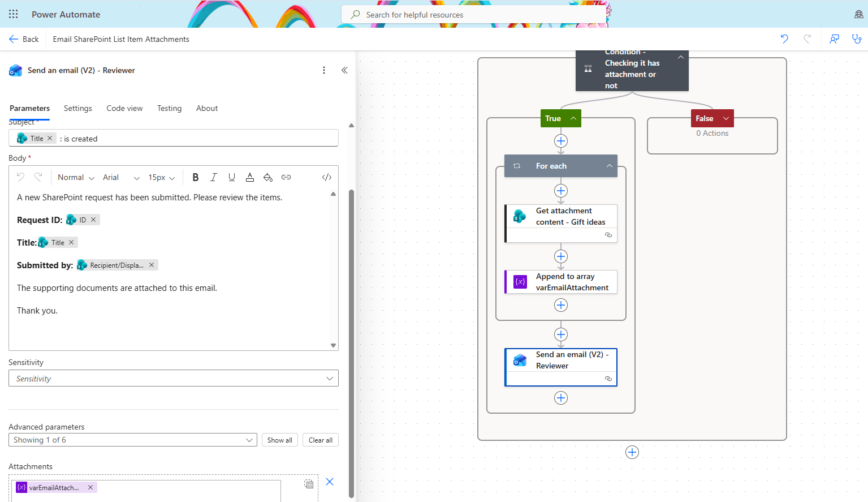Remove the Attachments advanced parameter
Screen dimensions: 868x502
tap(330, 482)
